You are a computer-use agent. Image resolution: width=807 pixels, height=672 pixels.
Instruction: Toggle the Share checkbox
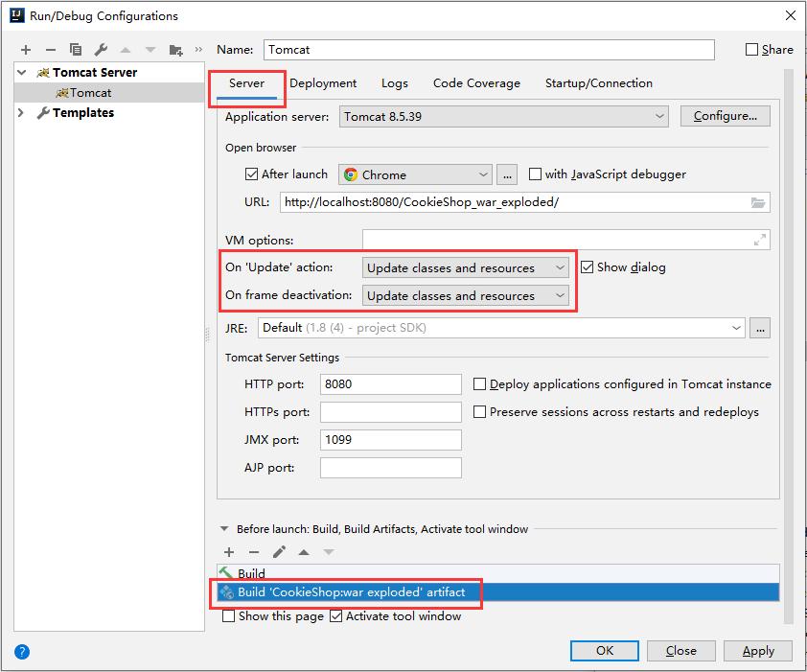(751, 50)
